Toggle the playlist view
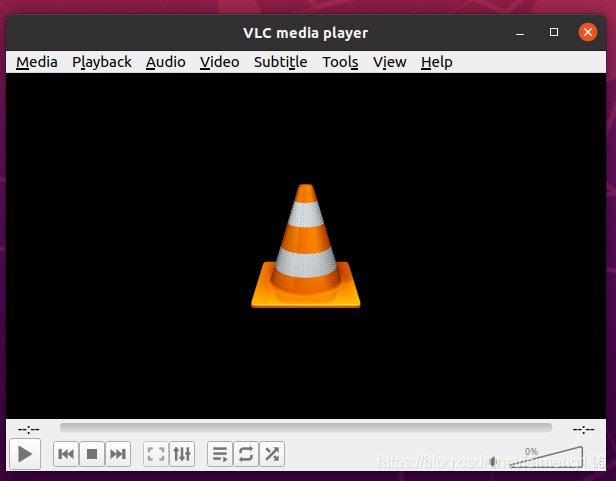This screenshot has height=481, width=616. coord(220,454)
